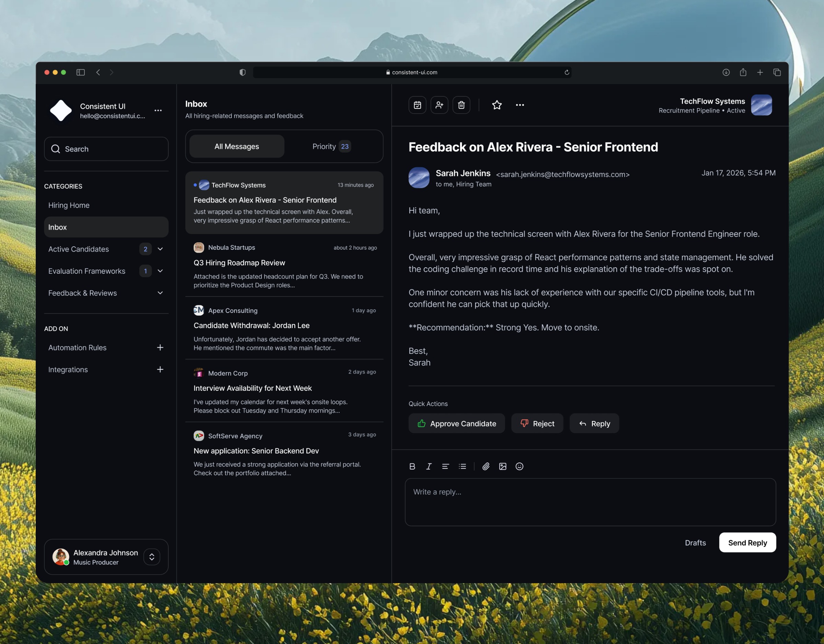
Task: Toggle the browser sidebar panel
Action: click(80, 72)
